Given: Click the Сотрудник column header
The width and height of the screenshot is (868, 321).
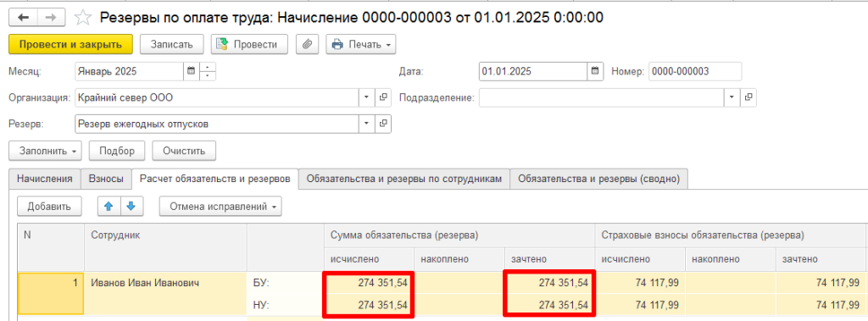Looking at the screenshot, I should tap(165, 246).
